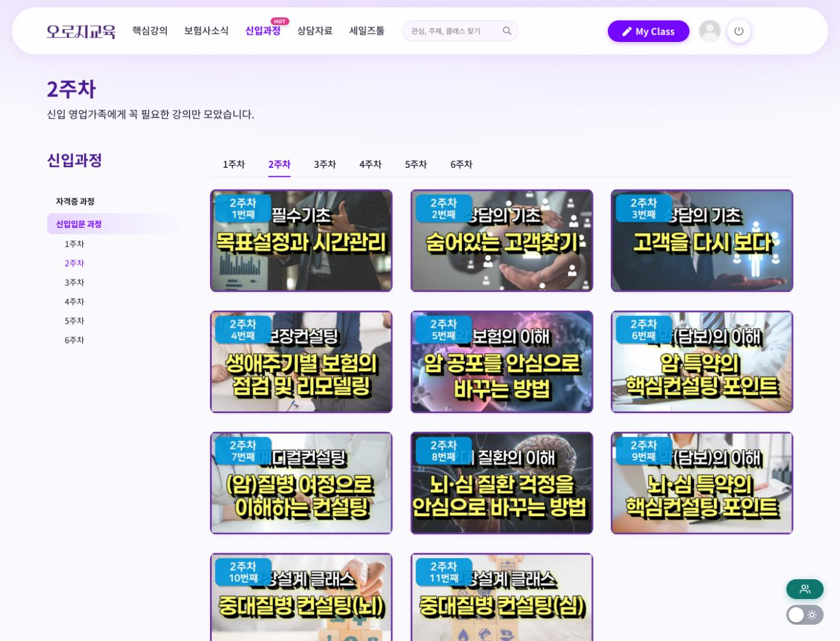Open 뇌·심 질환 걱정을 안심으로 thumbnail
Image resolution: width=840 pixels, height=641 pixels.
[x=502, y=483]
